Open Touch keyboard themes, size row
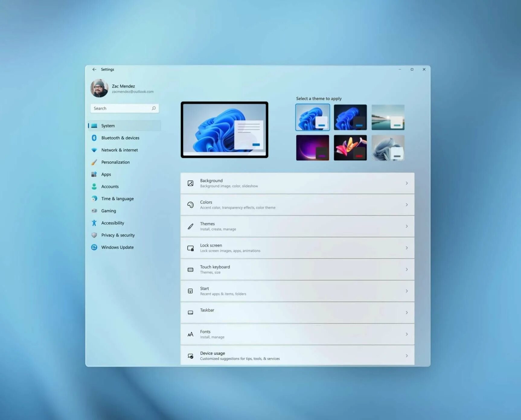 [297, 269]
